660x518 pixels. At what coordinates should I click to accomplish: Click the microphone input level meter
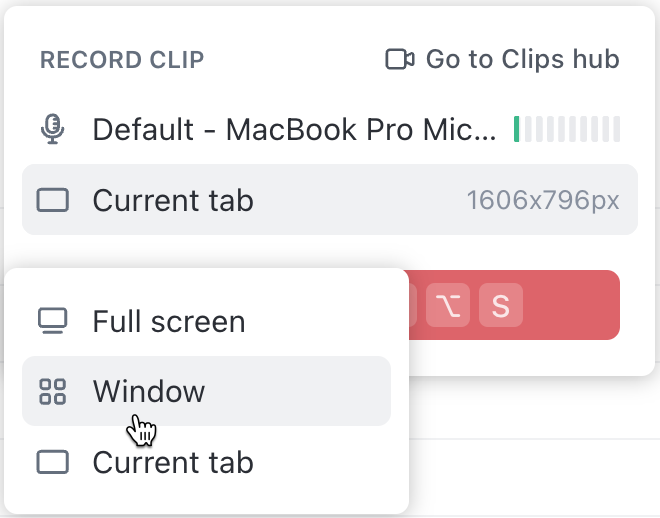coord(567,129)
